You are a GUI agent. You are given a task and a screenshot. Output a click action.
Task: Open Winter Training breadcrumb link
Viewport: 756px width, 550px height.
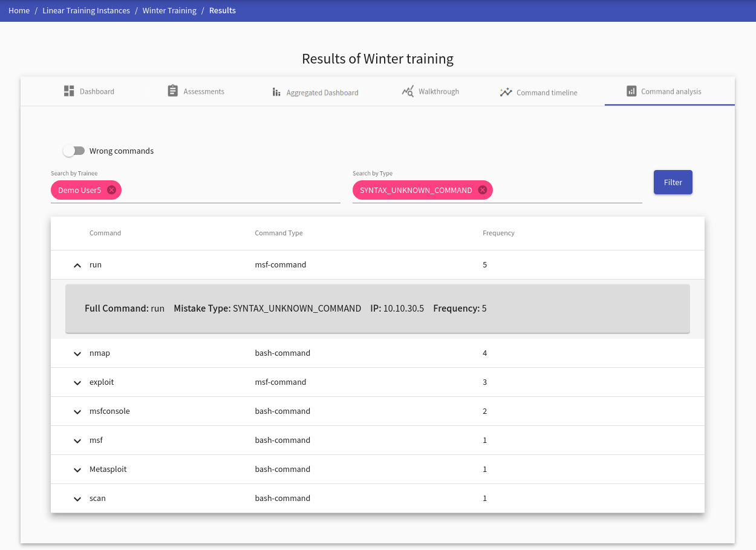click(x=169, y=10)
